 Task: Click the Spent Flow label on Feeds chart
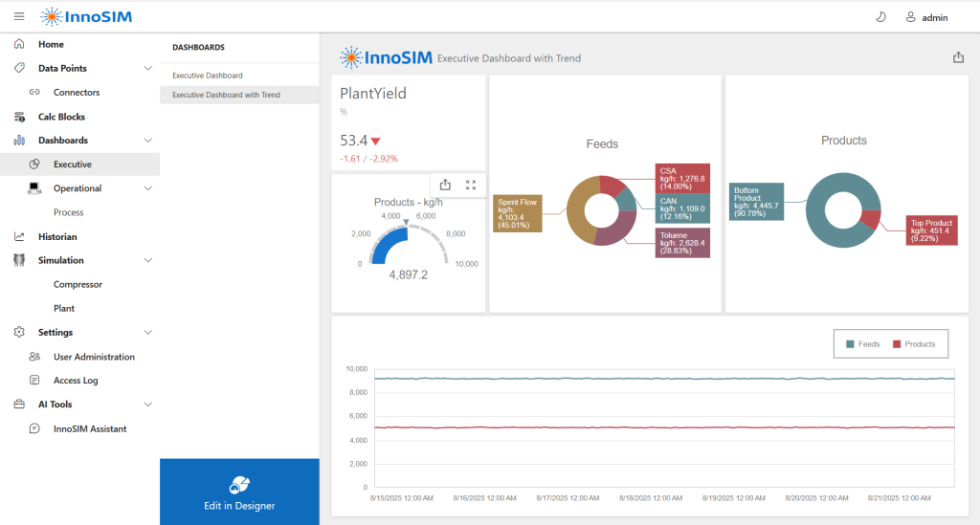(x=518, y=213)
